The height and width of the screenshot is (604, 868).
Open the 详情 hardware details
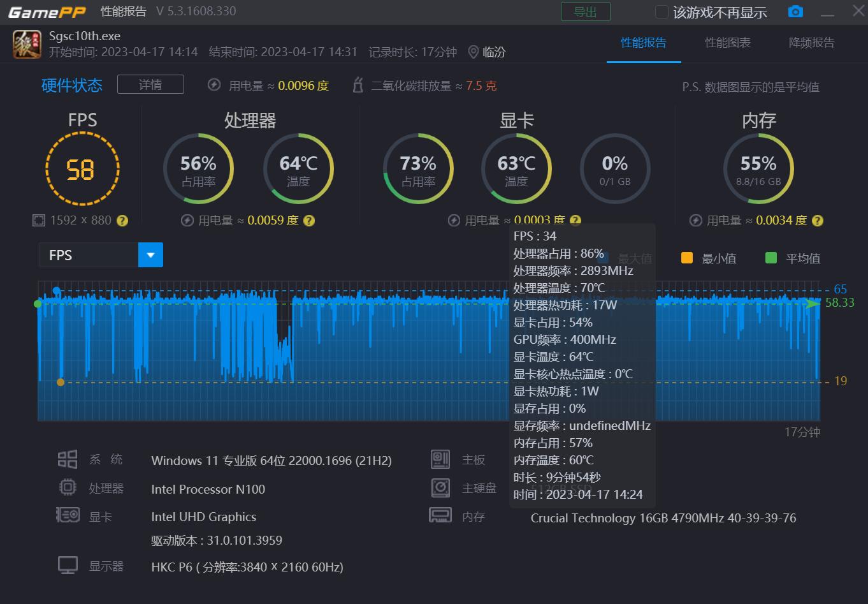click(x=150, y=84)
